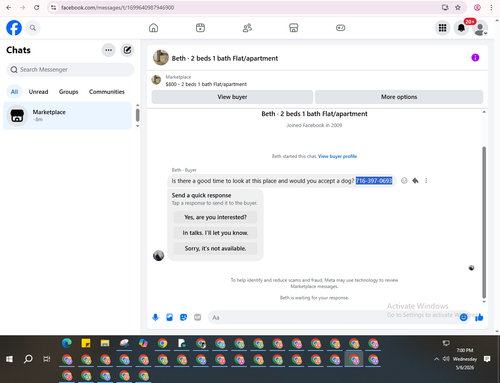Open the emoji picker in message box
The width and height of the screenshot is (500, 383).
(463, 317)
